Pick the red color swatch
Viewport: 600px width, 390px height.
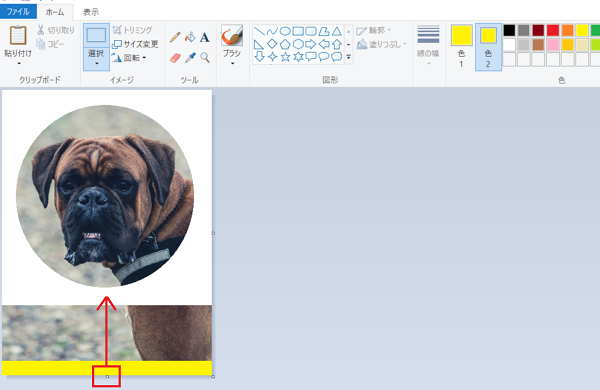tap(553, 30)
